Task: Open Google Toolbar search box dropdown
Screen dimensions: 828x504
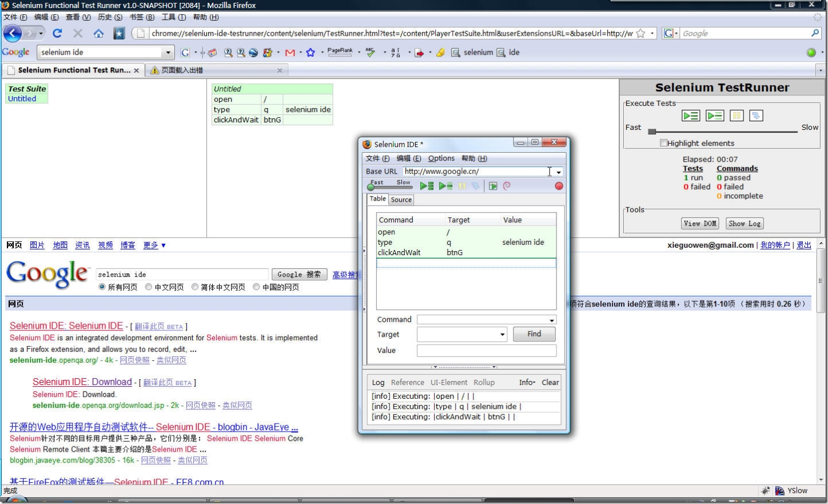Action: (x=168, y=52)
